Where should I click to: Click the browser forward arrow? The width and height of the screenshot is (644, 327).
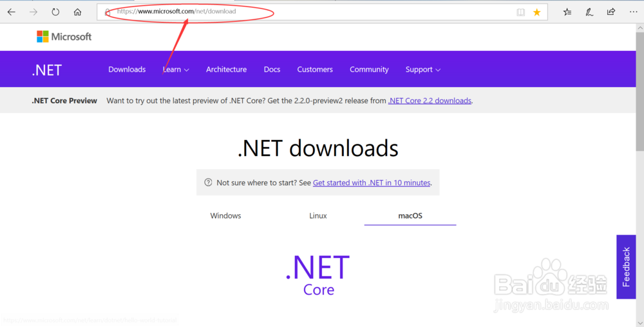point(33,12)
